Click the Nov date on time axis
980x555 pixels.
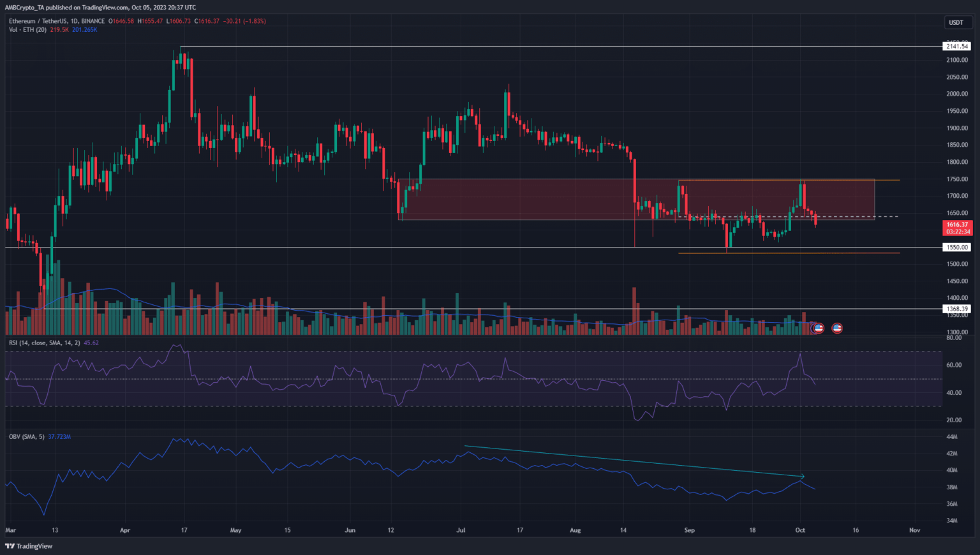point(914,530)
